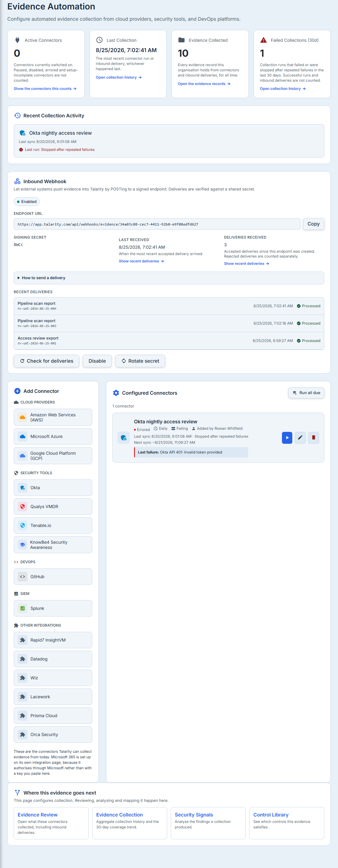This screenshot has width=338, height=868.
Task: Select delivery nv-uat-2026-08-25-003 row
Action: click(x=169, y=323)
